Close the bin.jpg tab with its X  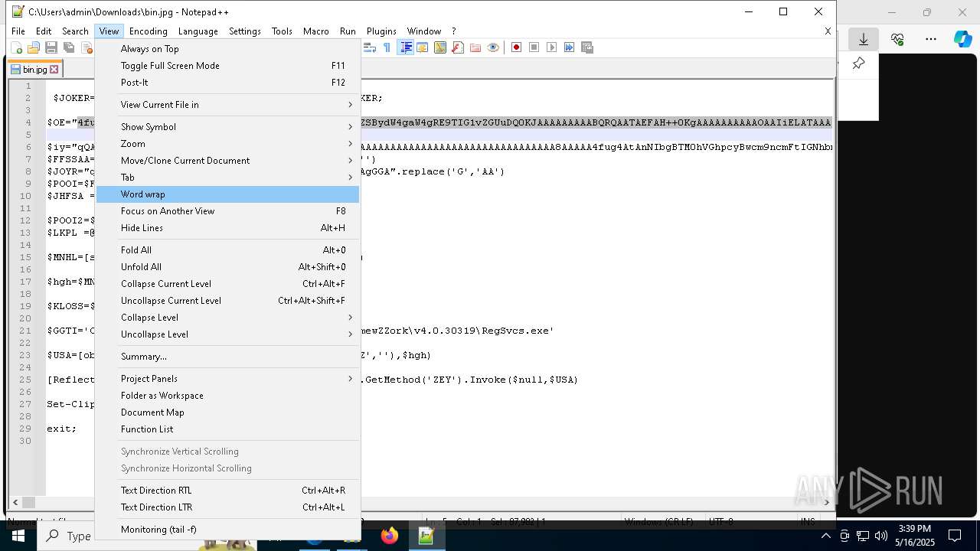coord(54,69)
